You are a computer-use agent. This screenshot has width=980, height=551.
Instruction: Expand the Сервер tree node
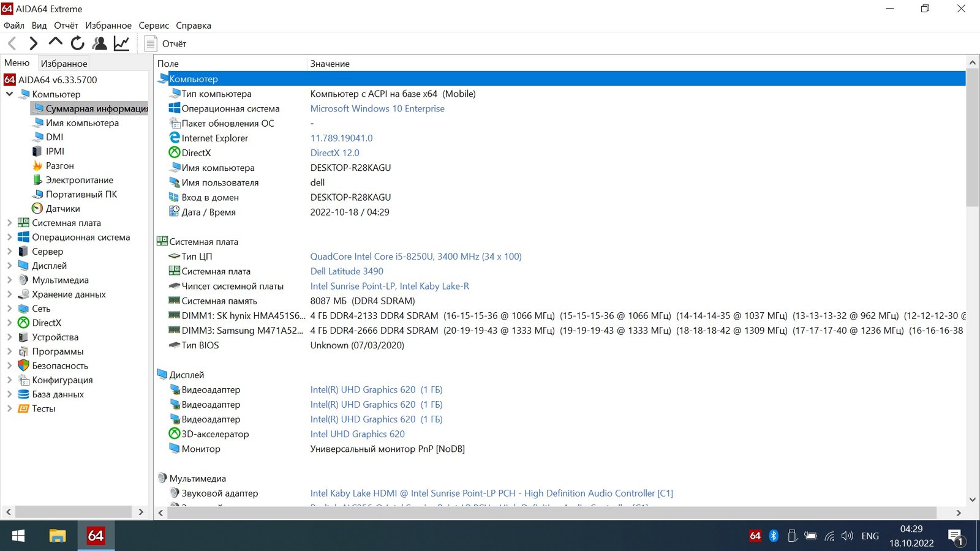click(9, 251)
